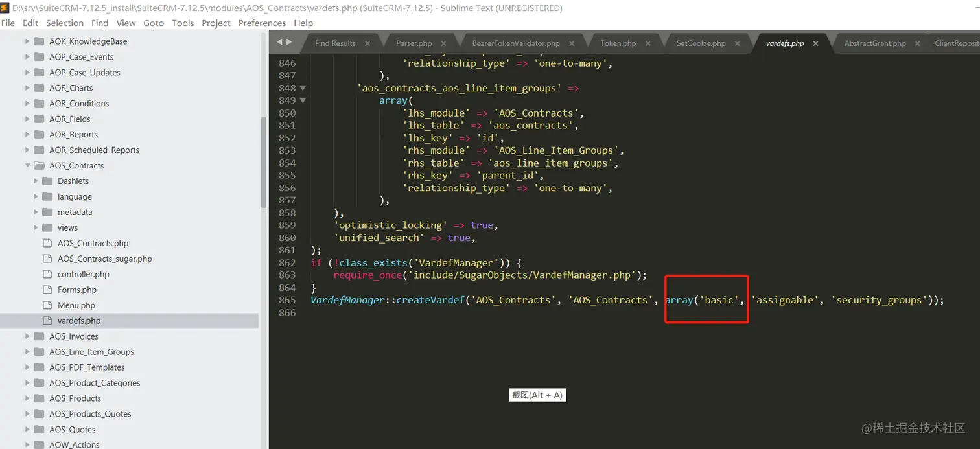This screenshot has height=449, width=980.
Task: Close the AbstractGrant.php tab
Action: click(x=917, y=43)
